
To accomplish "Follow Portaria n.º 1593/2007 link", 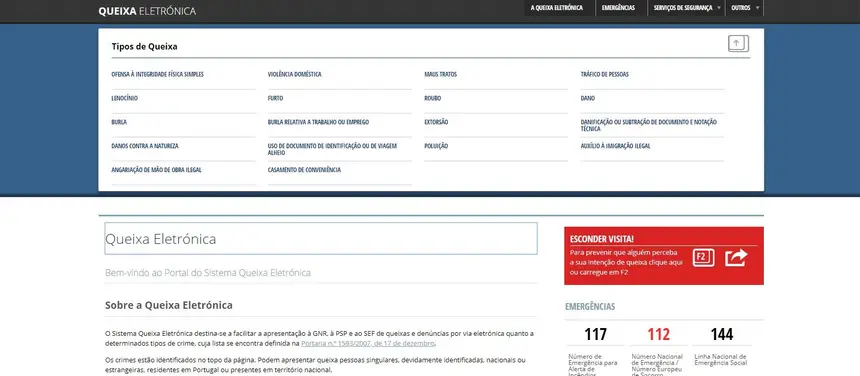I will [368, 344].
